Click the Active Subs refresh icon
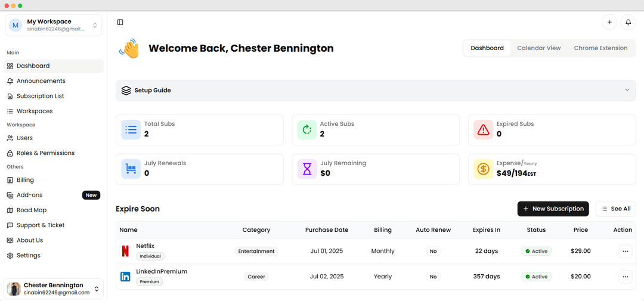 point(307,129)
